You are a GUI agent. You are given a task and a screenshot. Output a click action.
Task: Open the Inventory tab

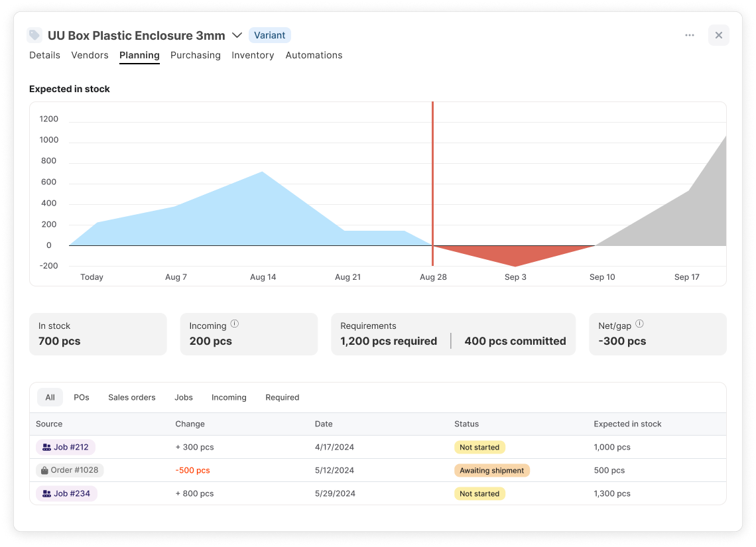[253, 56]
